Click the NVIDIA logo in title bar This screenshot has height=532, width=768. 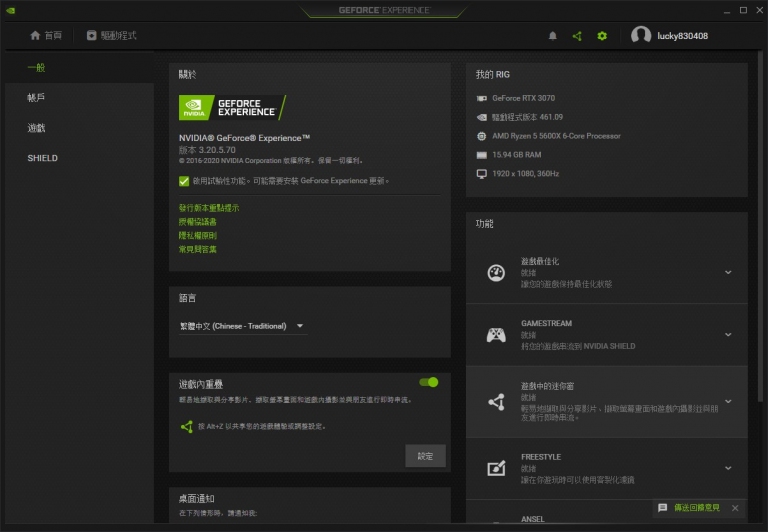pyautogui.click(x=10, y=10)
